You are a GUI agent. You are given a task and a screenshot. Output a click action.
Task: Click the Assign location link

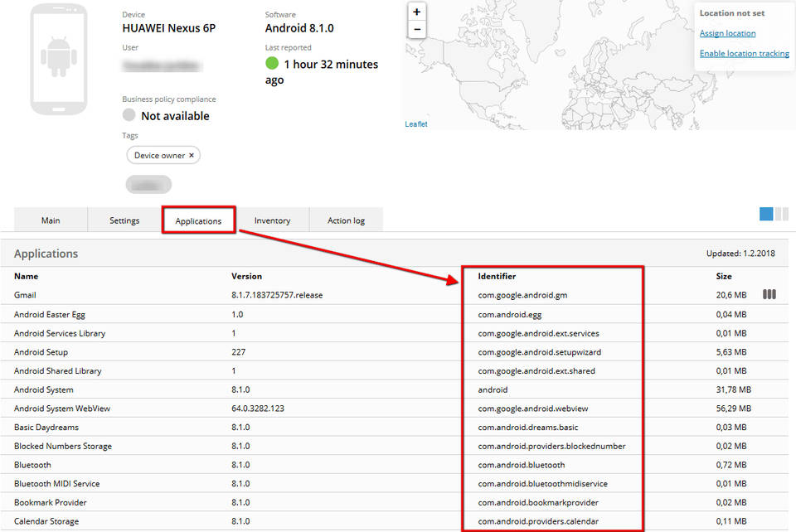(727, 33)
